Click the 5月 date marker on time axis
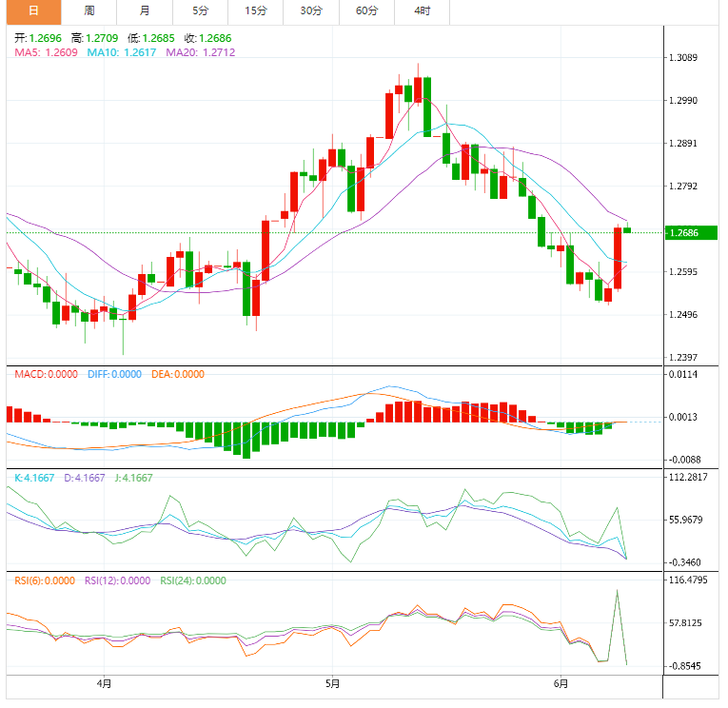This screenshot has height=708, width=728. (332, 683)
